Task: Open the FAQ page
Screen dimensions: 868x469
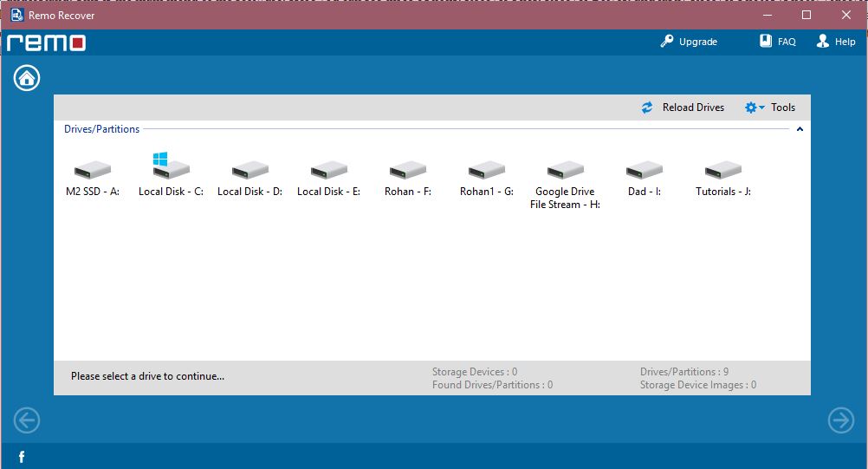Action: [777, 42]
